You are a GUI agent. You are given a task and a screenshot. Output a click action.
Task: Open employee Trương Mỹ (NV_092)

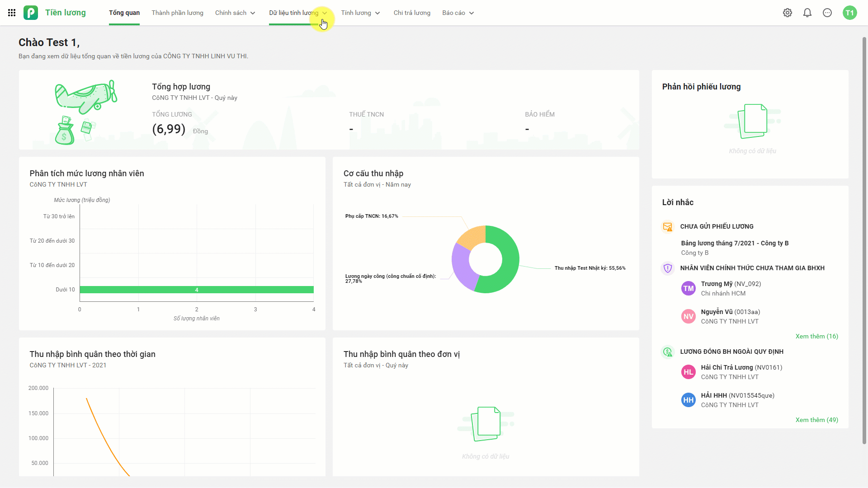coord(731,284)
